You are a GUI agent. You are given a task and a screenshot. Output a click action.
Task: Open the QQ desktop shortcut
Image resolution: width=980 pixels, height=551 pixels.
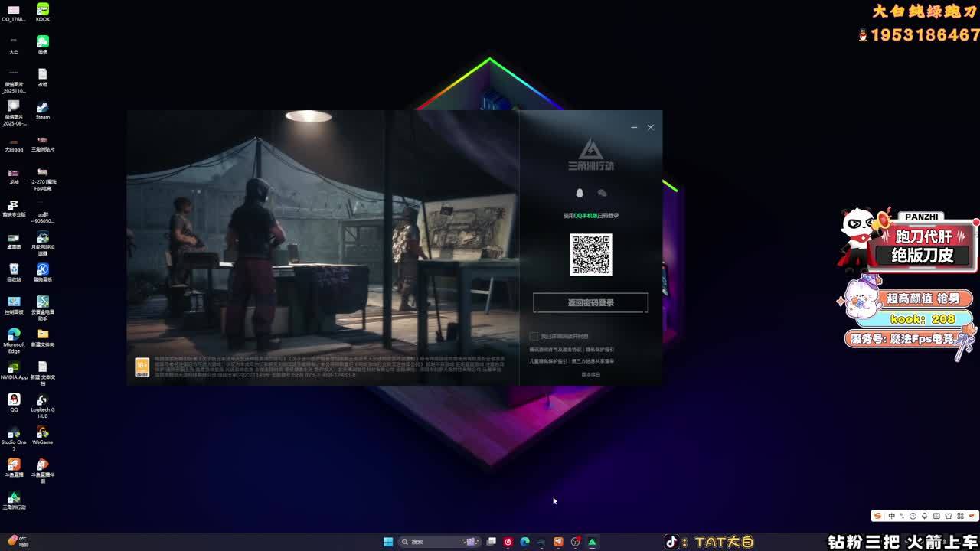point(14,401)
